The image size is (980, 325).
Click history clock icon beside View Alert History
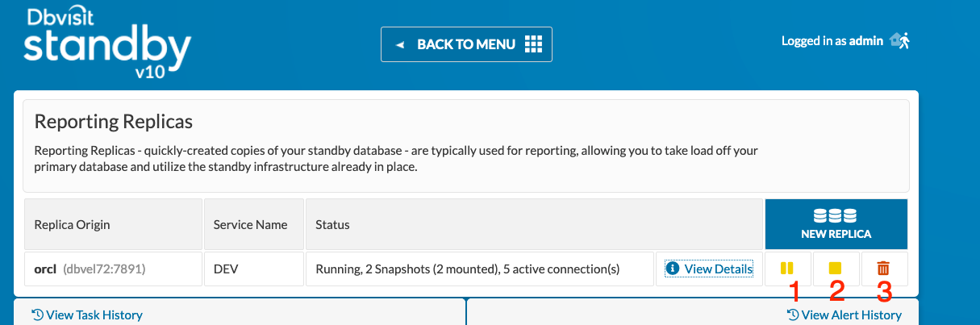793,315
